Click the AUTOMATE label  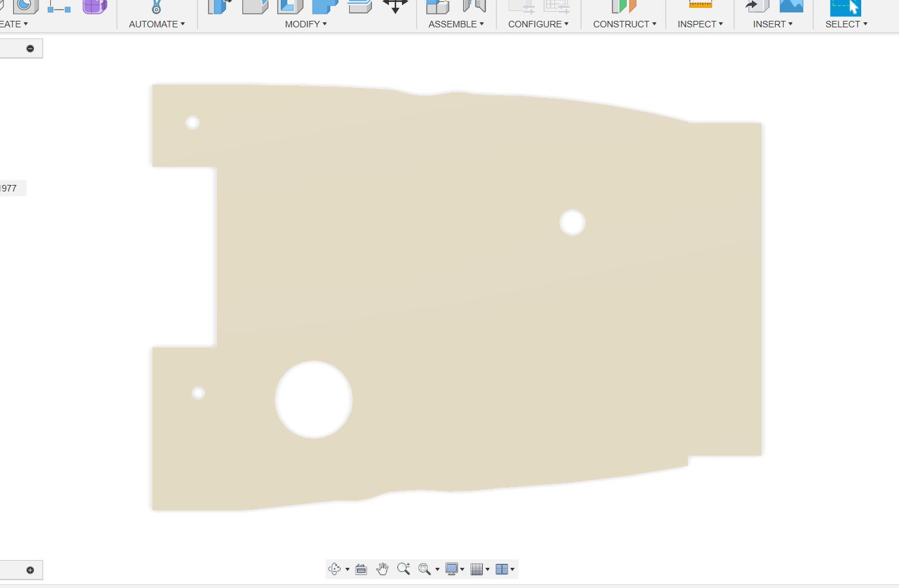tap(156, 24)
